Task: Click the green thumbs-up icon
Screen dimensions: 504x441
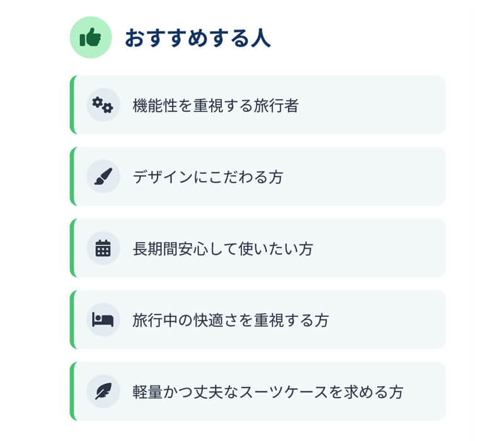Action: [x=91, y=37]
